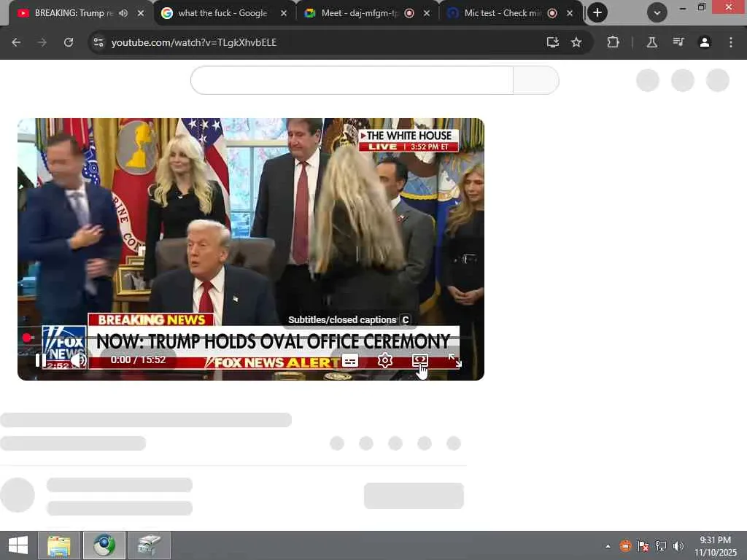The width and height of the screenshot is (747, 560).
Task: Switch to Meet daj-mfgm tab
Action: click(359, 13)
